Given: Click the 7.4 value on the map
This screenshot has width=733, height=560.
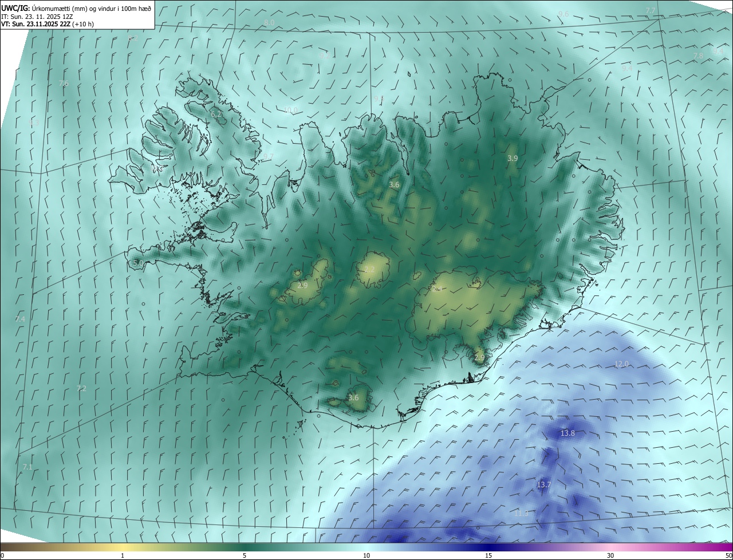Looking at the screenshot, I should click(x=21, y=319).
